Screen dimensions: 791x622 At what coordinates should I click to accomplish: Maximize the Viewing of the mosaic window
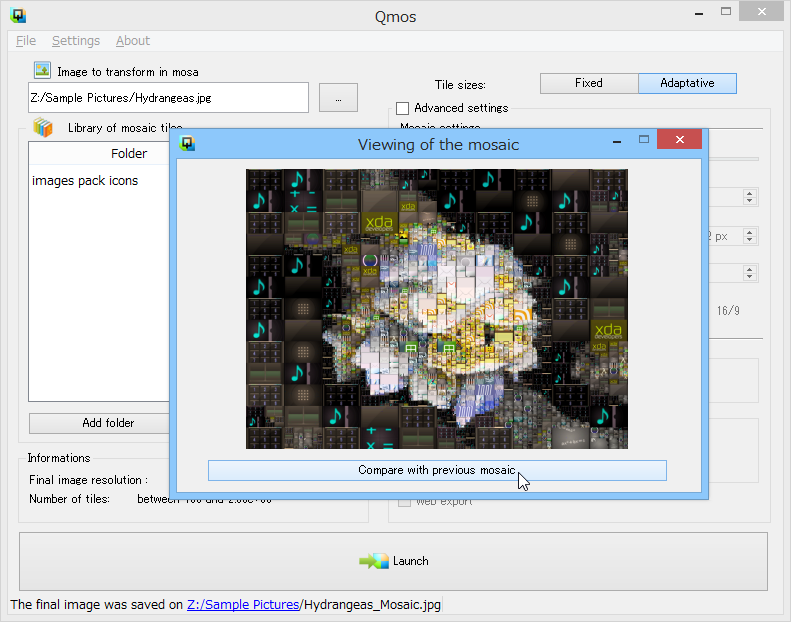point(644,140)
